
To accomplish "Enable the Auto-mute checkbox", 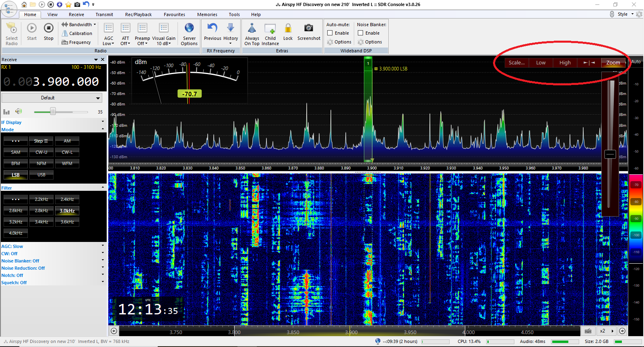I will coord(330,33).
